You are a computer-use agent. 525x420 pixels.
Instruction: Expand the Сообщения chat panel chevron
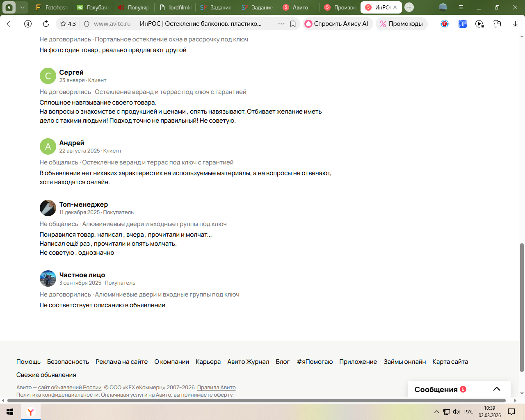tap(497, 389)
